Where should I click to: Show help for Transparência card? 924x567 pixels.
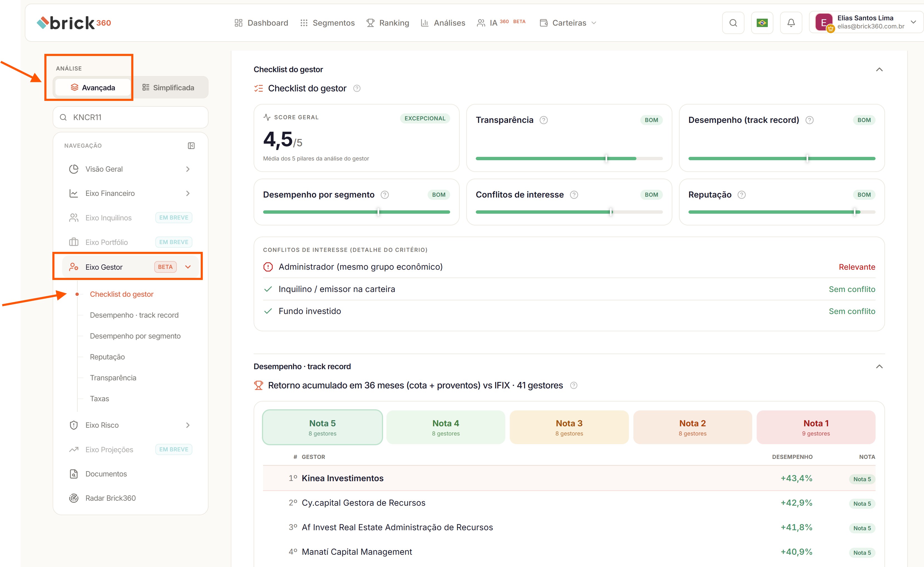[x=543, y=120]
